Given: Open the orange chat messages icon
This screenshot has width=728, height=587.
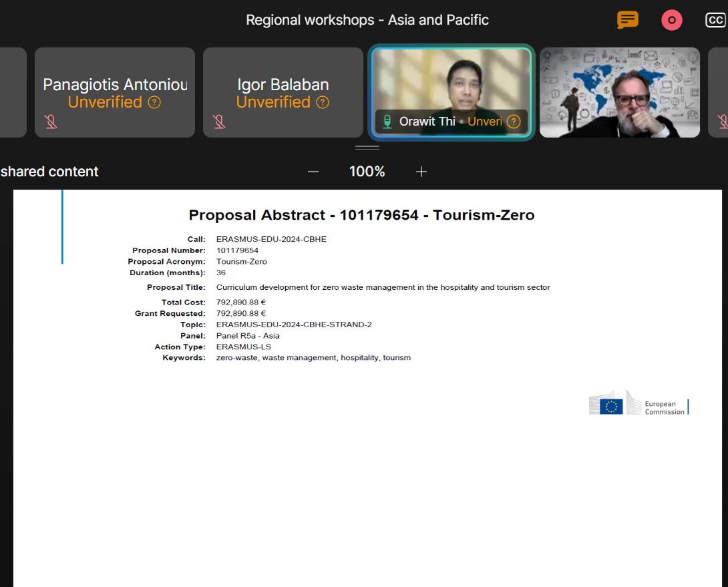Looking at the screenshot, I should [627, 20].
